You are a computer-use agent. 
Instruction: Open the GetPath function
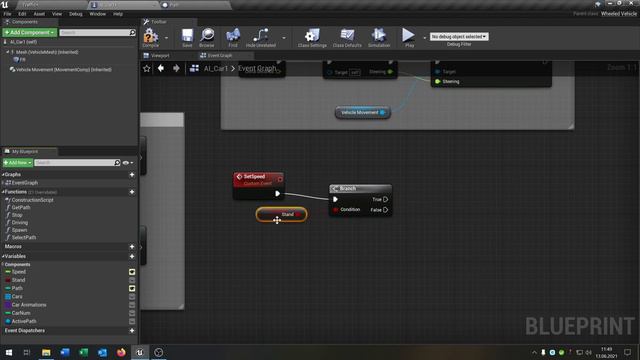click(x=21, y=207)
